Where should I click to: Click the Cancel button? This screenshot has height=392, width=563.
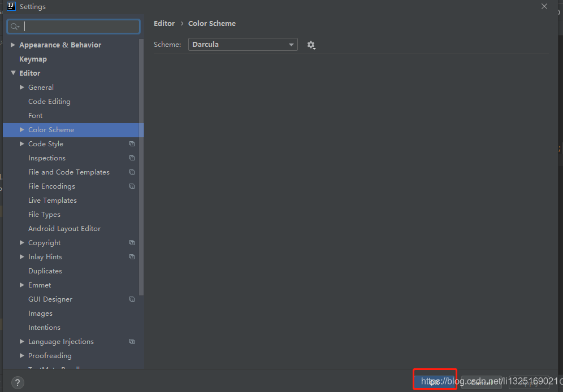[x=481, y=382]
